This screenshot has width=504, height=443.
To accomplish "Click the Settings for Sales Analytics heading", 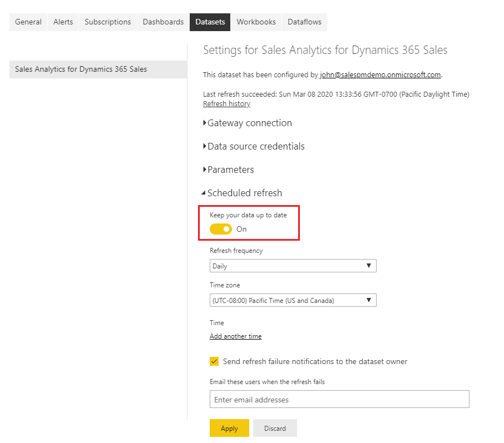I will coord(325,50).
